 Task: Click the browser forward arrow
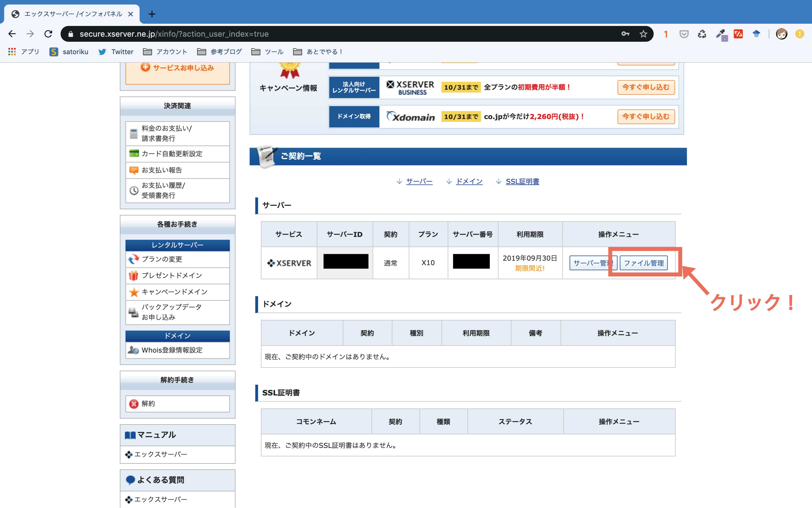30,34
